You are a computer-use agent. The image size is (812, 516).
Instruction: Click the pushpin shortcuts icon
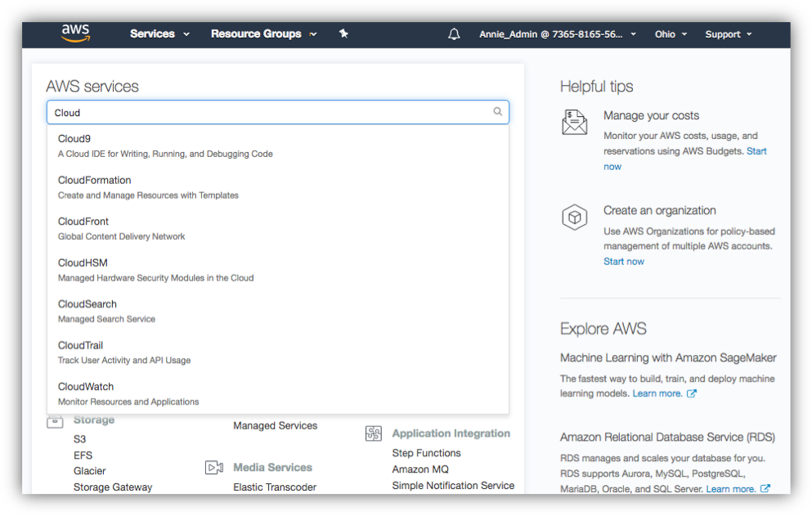343,34
